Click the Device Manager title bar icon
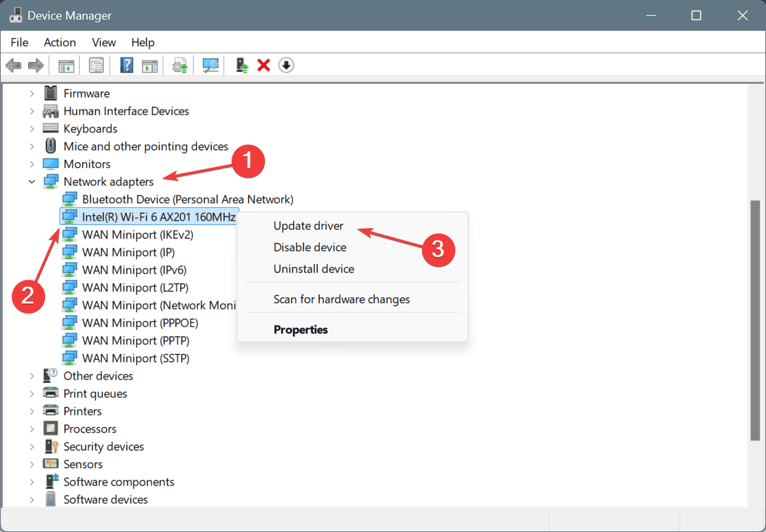The image size is (766, 532). [16, 15]
